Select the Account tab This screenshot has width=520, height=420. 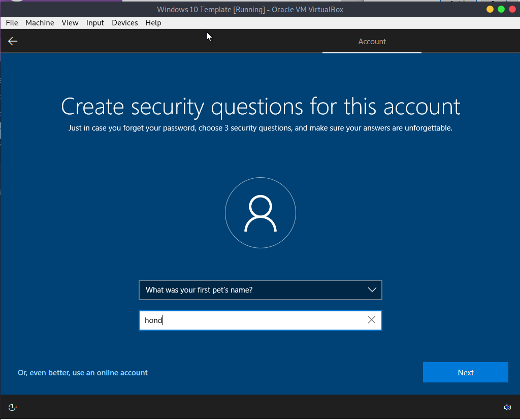pos(372,42)
